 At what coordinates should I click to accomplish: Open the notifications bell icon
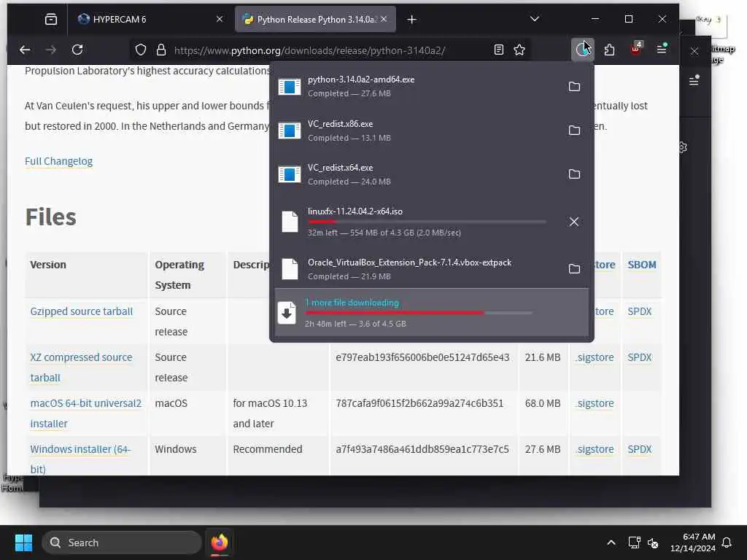(x=727, y=542)
